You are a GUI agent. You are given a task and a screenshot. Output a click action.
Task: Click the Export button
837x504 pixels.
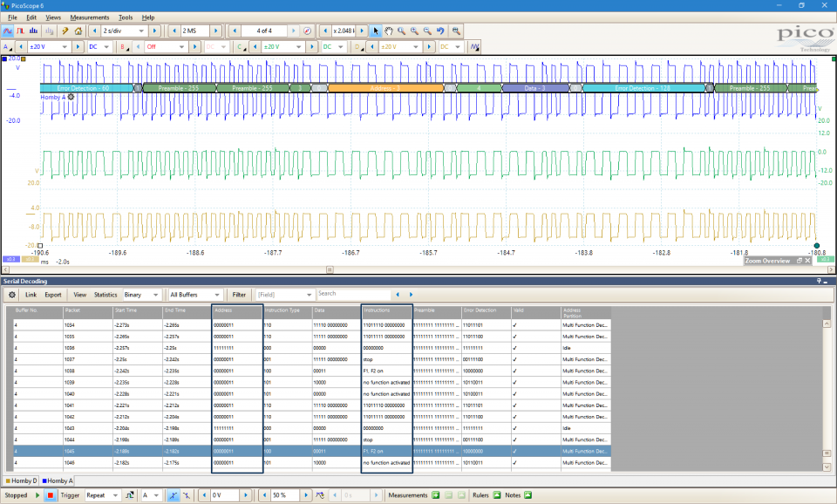point(53,295)
